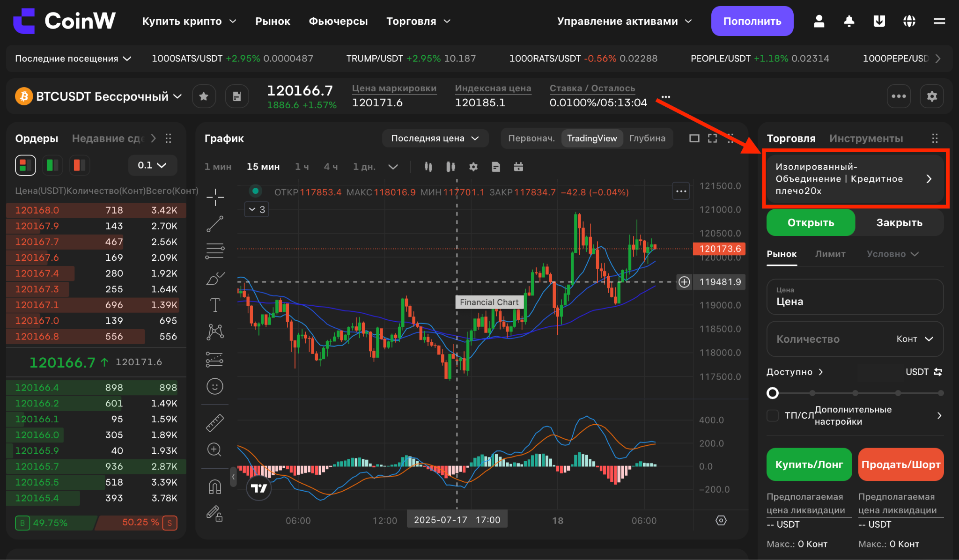Expand Последние посещения dropdown
The width and height of the screenshot is (959, 560).
(x=73, y=59)
